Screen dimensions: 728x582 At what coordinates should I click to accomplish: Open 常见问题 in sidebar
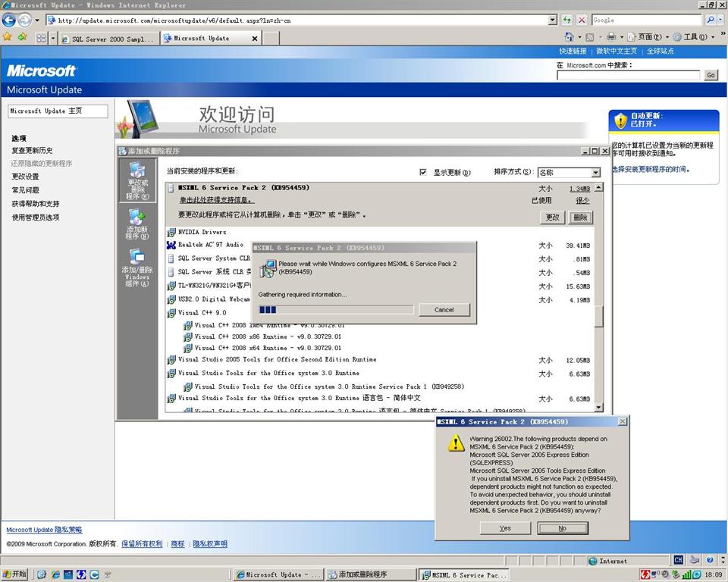(26, 189)
